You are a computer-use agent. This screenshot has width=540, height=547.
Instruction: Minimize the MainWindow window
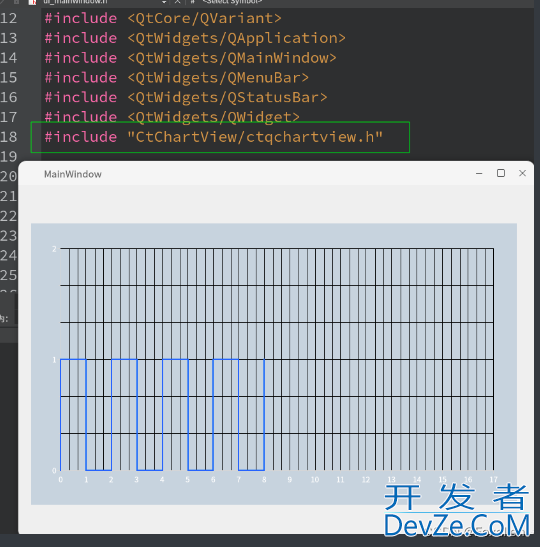[479, 173]
